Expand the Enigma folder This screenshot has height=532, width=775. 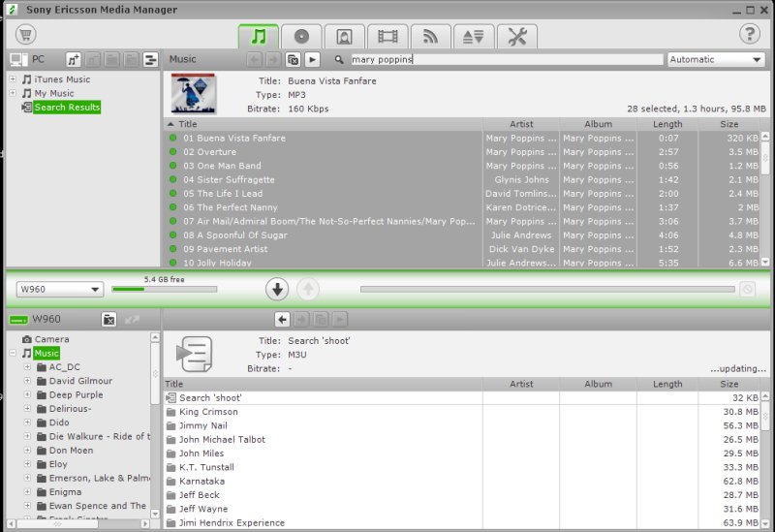(x=28, y=492)
